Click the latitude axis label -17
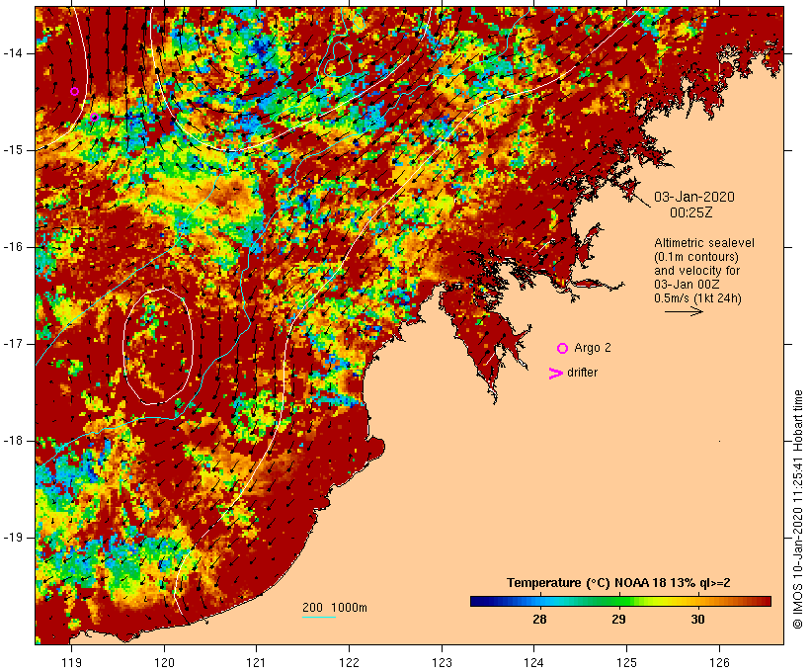The image size is (810, 672). [x=13, y=344]
